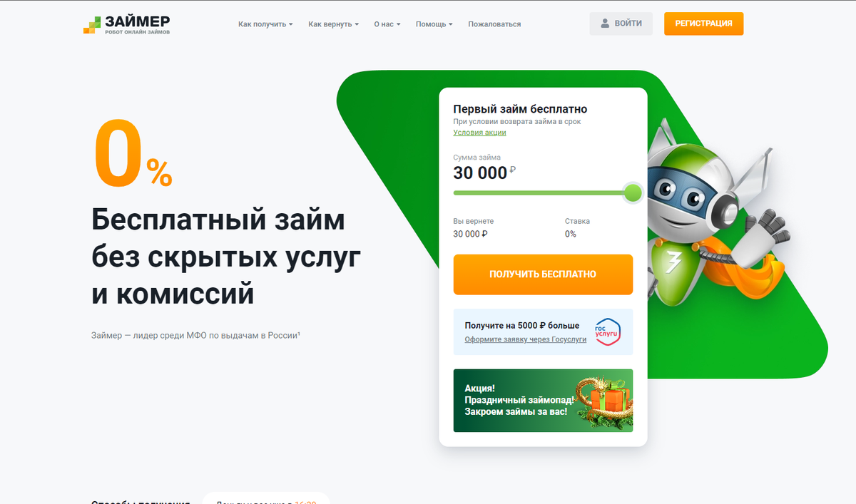This screenshot has height=504, width=856.
Task: Click the Регистрация button
Action: point(703,24)
